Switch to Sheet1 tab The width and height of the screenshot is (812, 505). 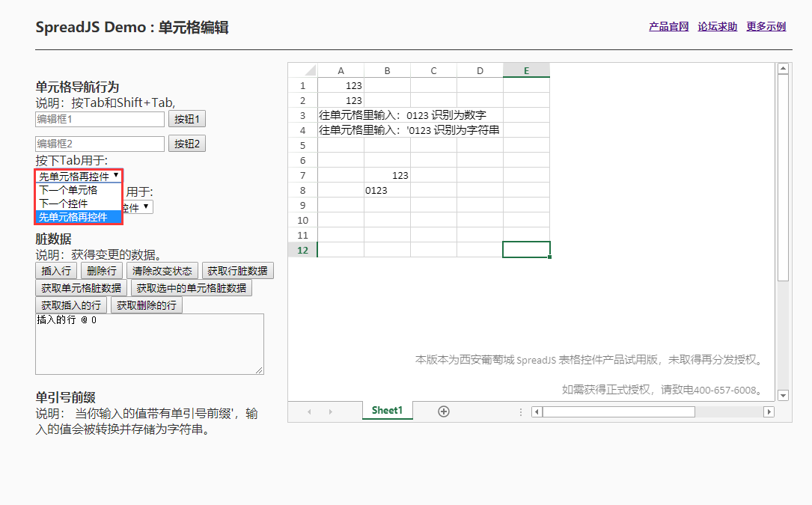[x=388, y=410]
